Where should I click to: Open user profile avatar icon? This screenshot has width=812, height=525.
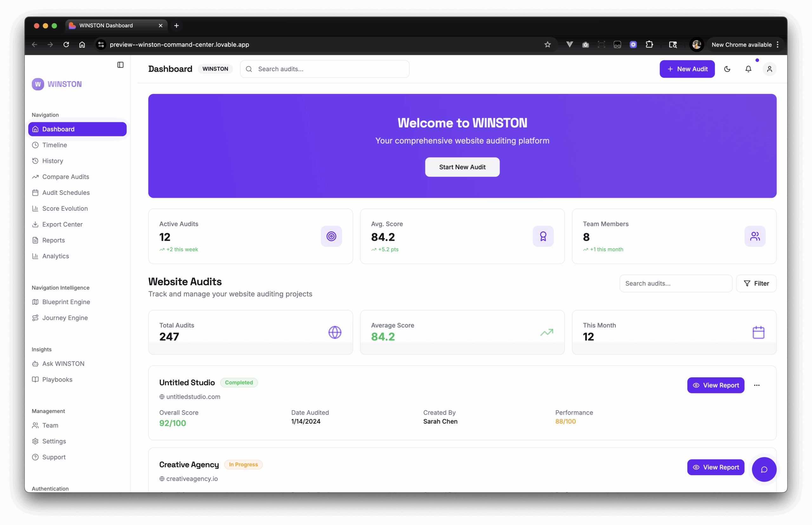pyautogui.click(x=769, y=69)
